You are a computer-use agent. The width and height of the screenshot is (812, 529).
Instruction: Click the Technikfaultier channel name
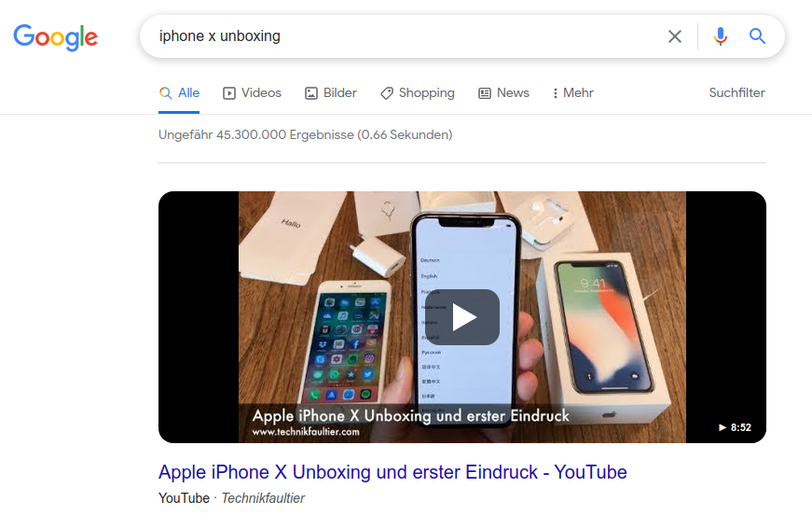263,498
